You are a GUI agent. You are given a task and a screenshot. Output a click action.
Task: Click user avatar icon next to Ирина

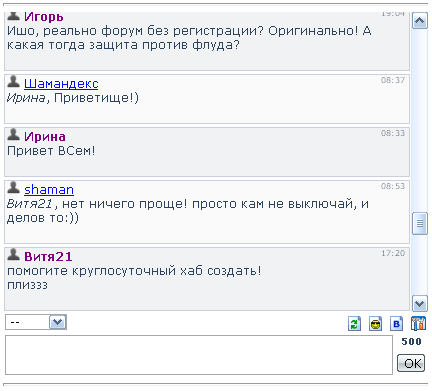13,134
